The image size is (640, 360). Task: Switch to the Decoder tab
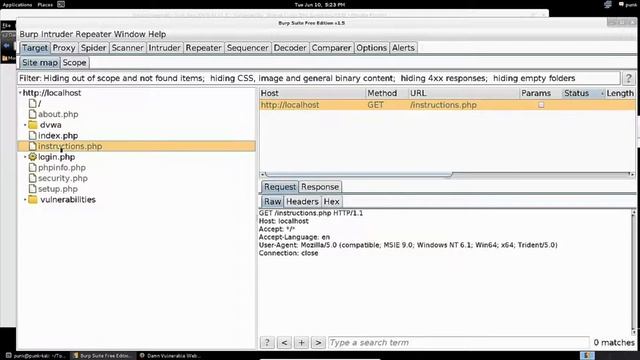(290, 48)
